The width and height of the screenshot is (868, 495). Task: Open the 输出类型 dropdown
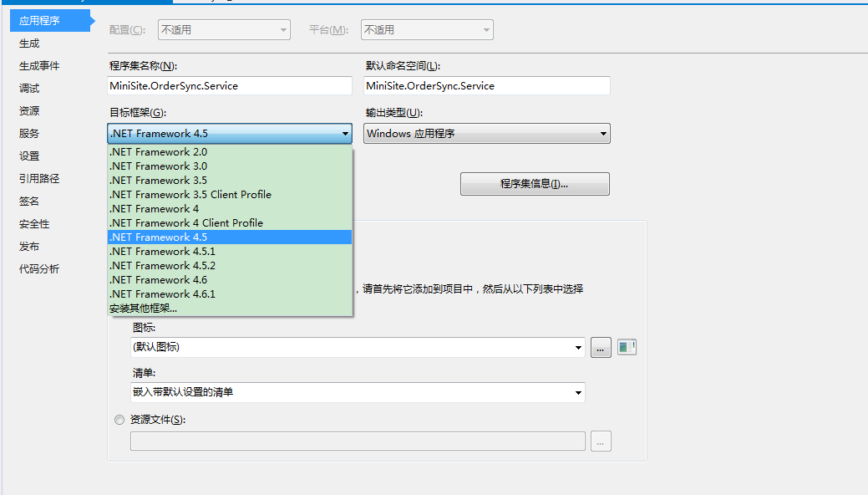(x=487, y=134)
